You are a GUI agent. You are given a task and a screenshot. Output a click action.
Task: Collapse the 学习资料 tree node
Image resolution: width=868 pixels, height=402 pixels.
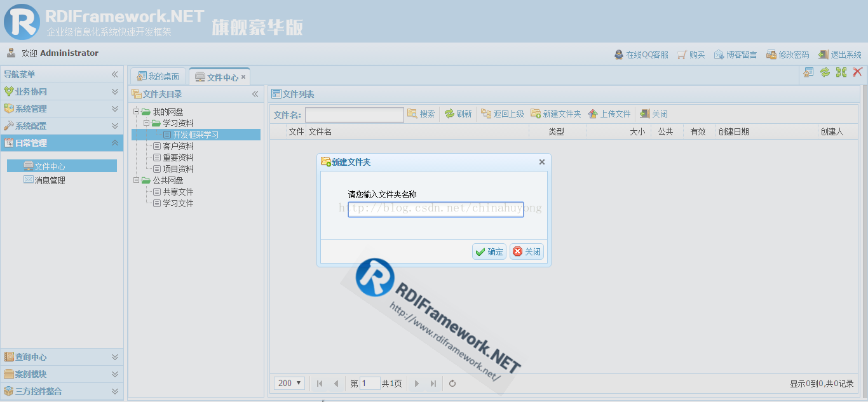146,123
